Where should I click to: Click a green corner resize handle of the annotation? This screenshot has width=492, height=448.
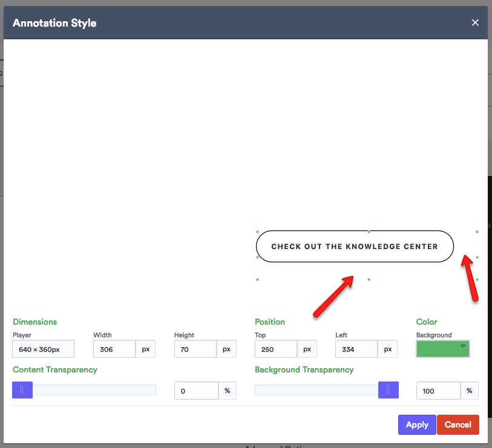(257, 231)
